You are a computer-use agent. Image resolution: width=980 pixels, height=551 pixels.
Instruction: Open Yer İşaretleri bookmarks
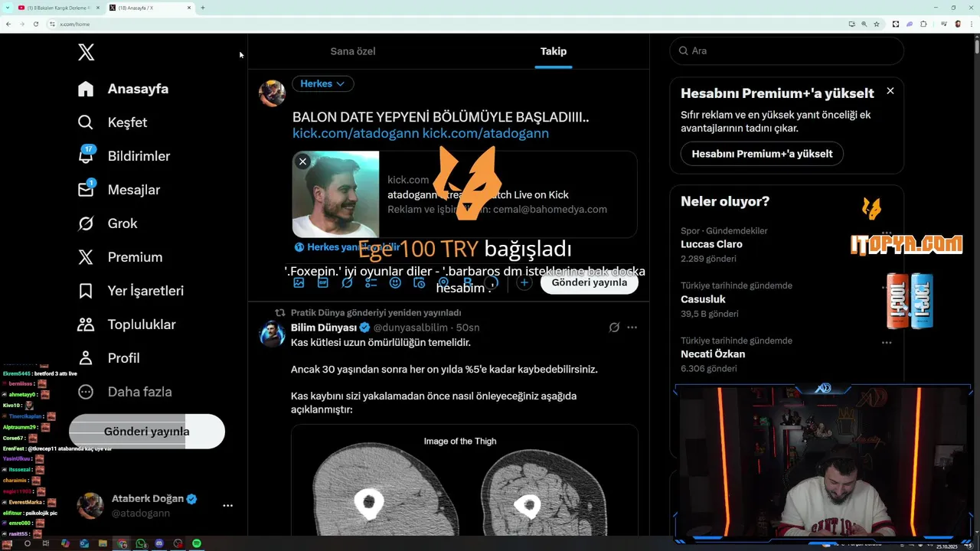point(131,291)
